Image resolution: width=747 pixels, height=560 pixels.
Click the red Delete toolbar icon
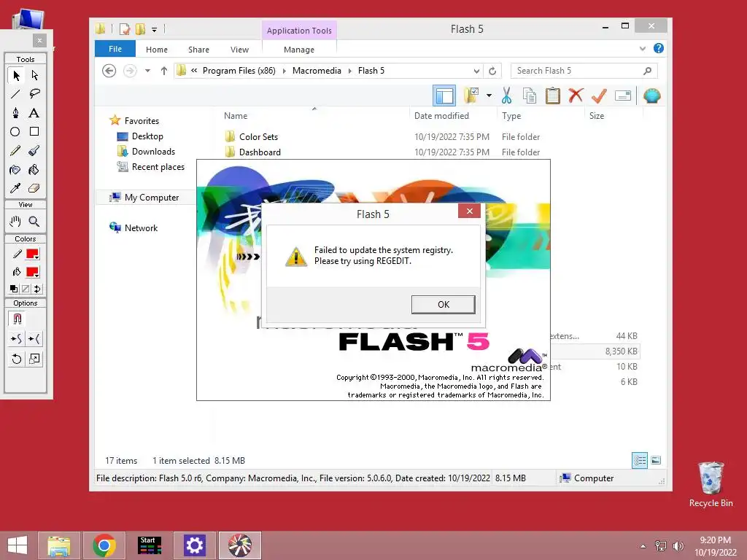(x=576, y=96)
